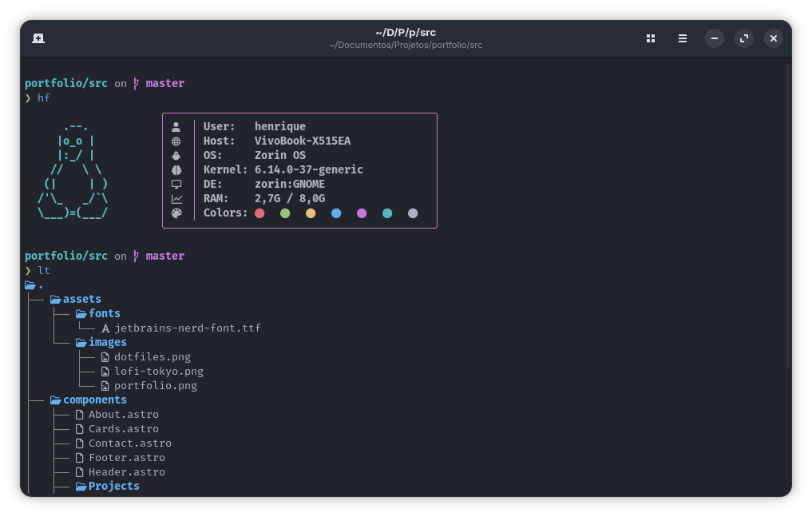The width and height of the screenshot is (812, 517).
Task: Click the globe icon beside Host row
Action: (176, 141)
